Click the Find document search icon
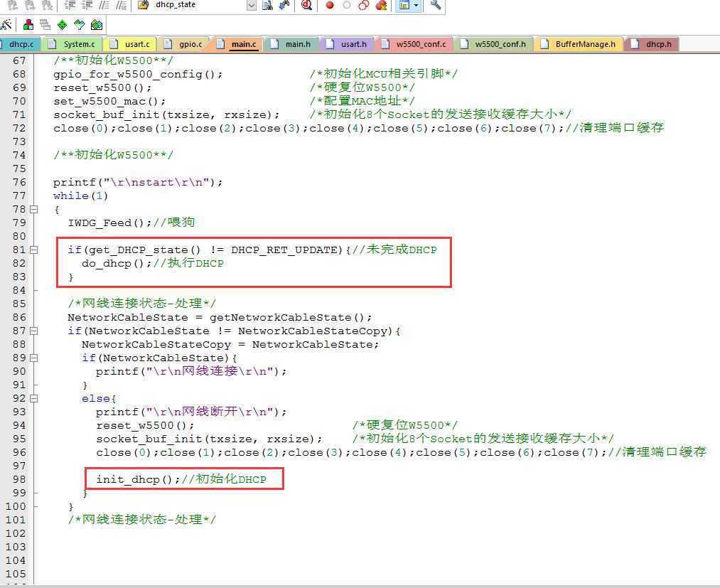720x588 pixels. 267,5
